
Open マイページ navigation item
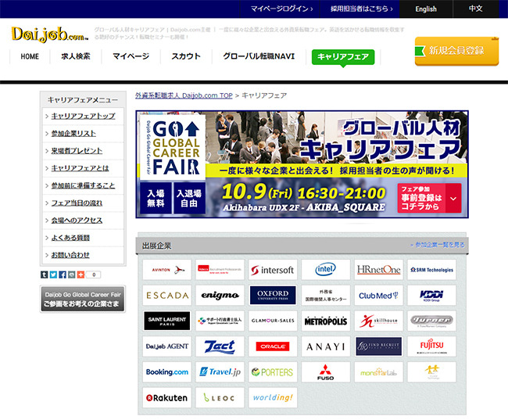click(x=131, y=56)
